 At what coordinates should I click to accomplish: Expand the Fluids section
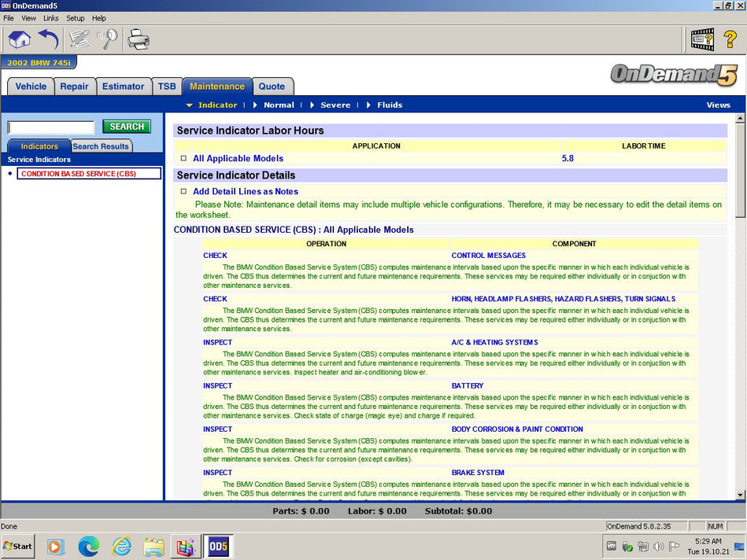point(389,105)
